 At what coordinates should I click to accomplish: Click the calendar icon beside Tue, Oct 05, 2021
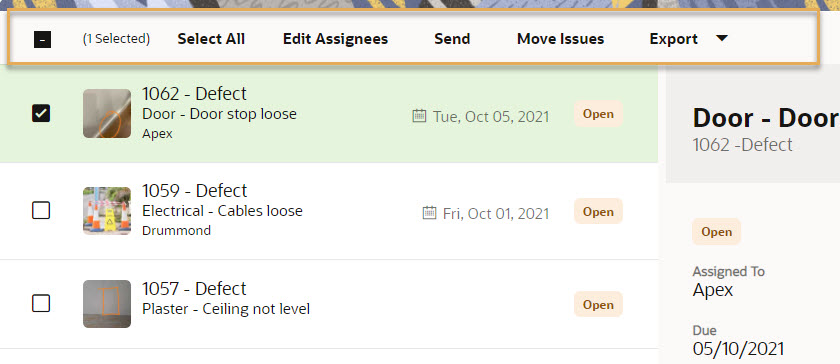point(419,115)
